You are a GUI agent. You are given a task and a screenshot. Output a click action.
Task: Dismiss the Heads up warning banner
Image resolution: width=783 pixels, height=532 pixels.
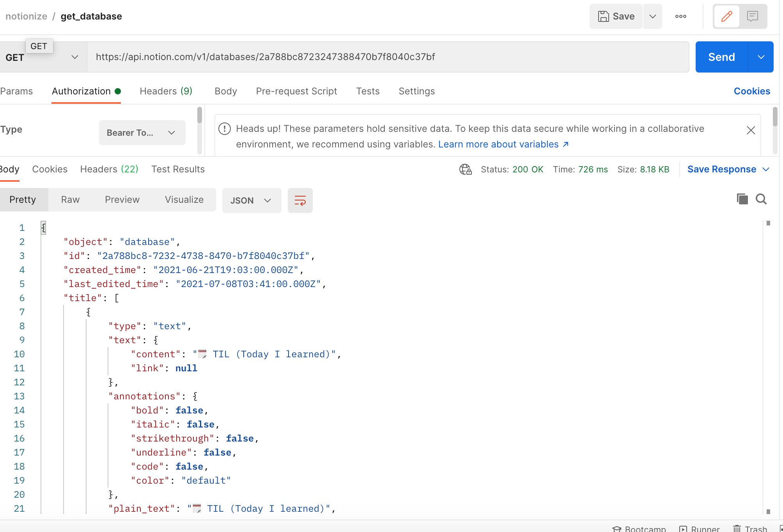pyautogui.click(x=751, y=130)
